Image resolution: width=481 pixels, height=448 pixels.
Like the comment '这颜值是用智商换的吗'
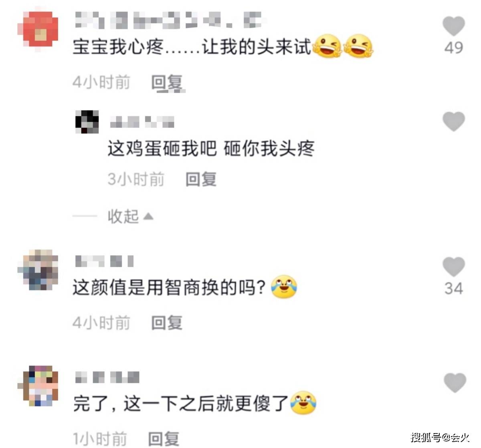pos(453,267)
